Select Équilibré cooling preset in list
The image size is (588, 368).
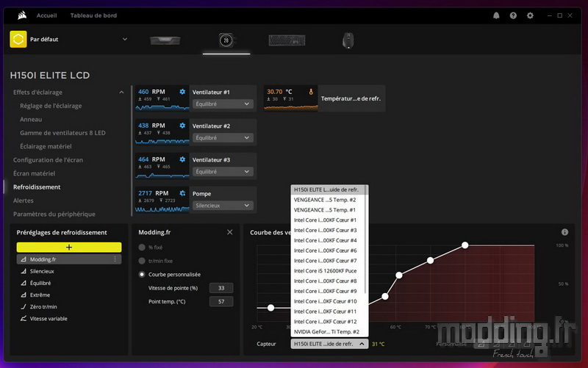(x=40, y=283)
